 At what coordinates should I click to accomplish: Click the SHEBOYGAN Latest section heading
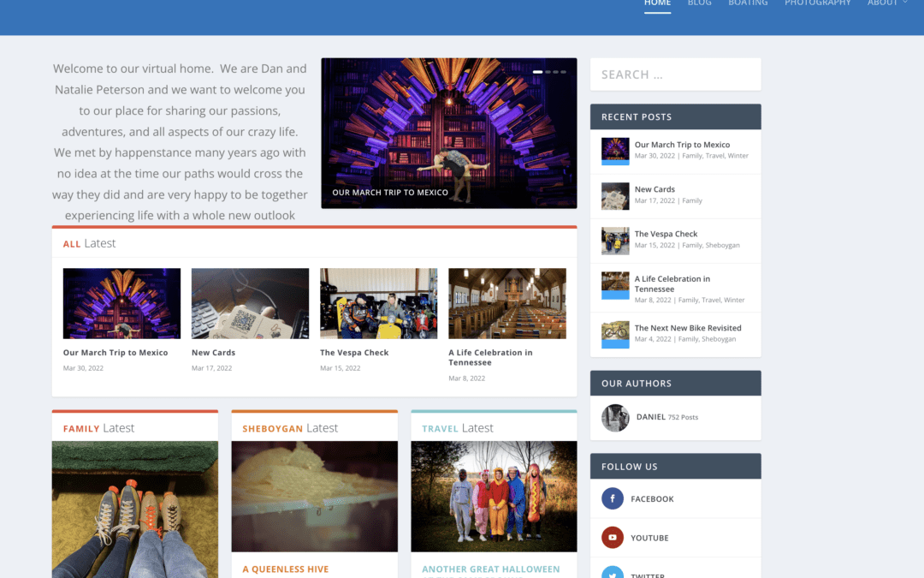coord(290,428)
